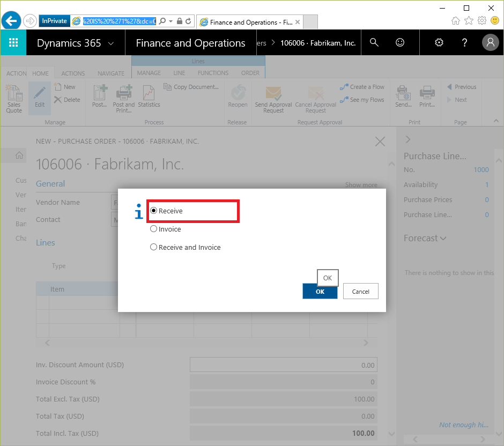This screenshot has width=504, height=446.
Task: Open the LINE lines tab
Action: tap(179, 73)
